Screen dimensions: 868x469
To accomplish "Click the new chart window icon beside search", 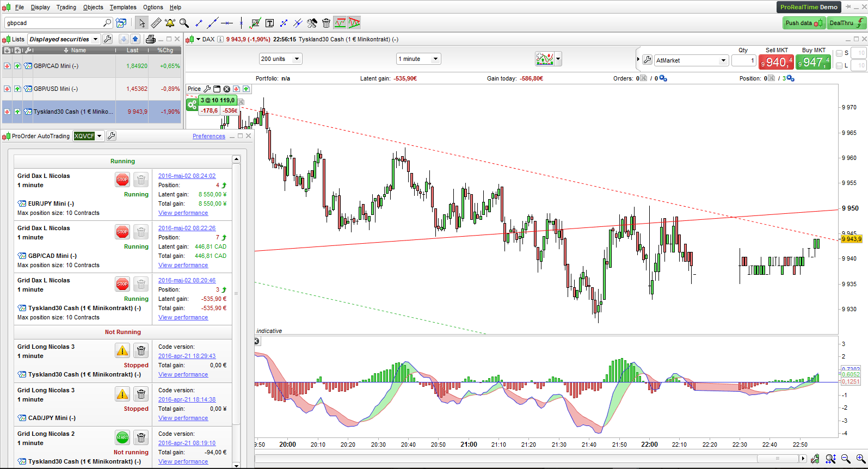I will coord(121,23).
